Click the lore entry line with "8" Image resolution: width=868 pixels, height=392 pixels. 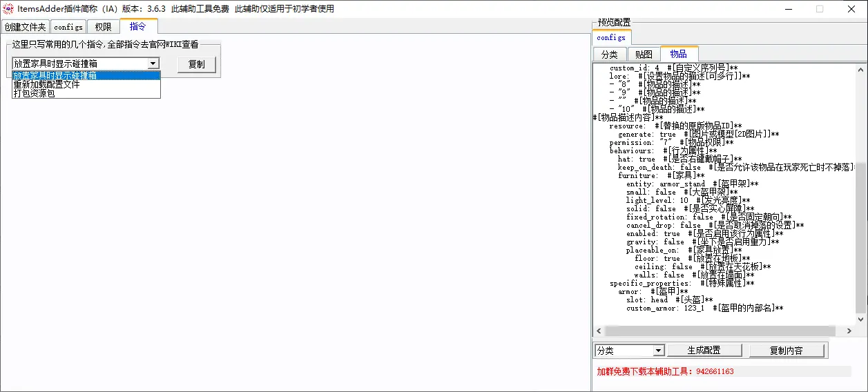655,84
